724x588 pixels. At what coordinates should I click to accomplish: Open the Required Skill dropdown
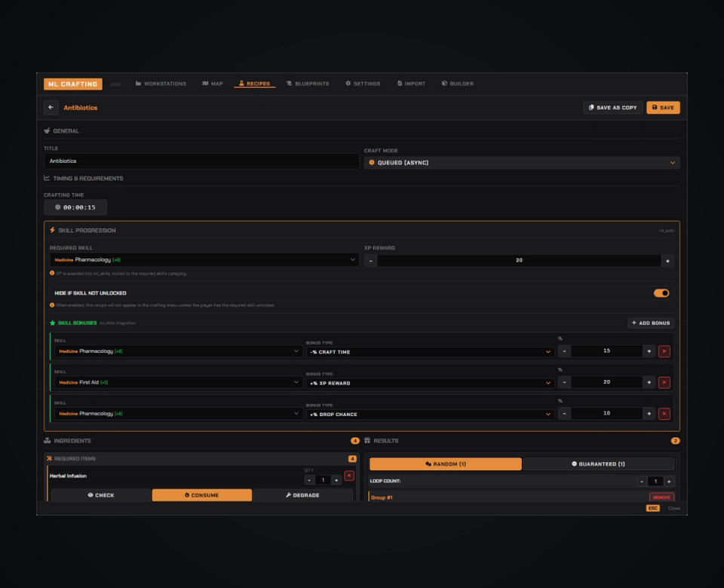pyautogui.click(x=204, y=260)
